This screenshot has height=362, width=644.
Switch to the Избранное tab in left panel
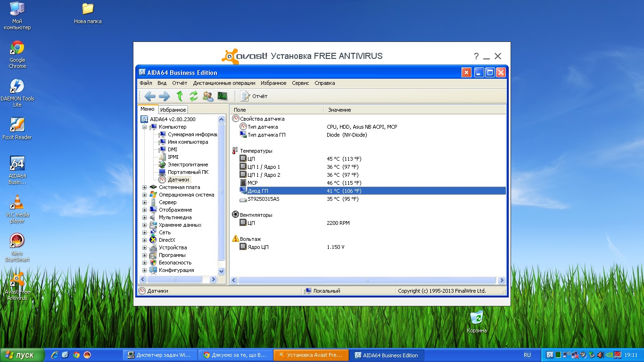tap(173, 110)
